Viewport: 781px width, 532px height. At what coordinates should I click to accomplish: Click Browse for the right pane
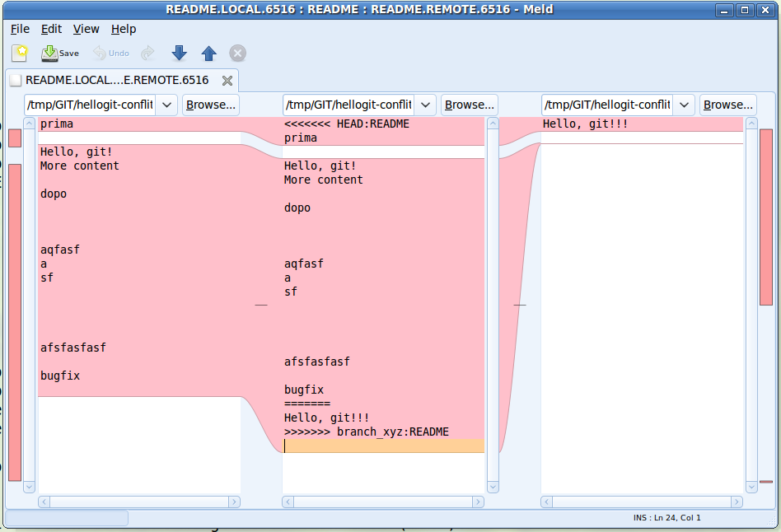727,105
